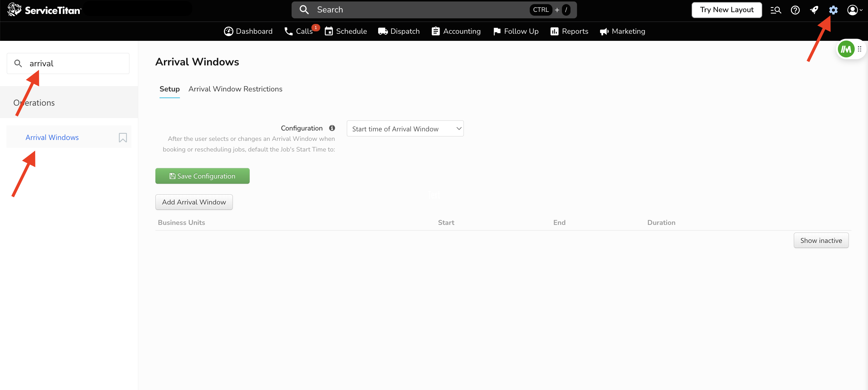The width and height of the screenshot is (868, 390).
Task: Click Save Configuration button
Action: click(202, 176)
